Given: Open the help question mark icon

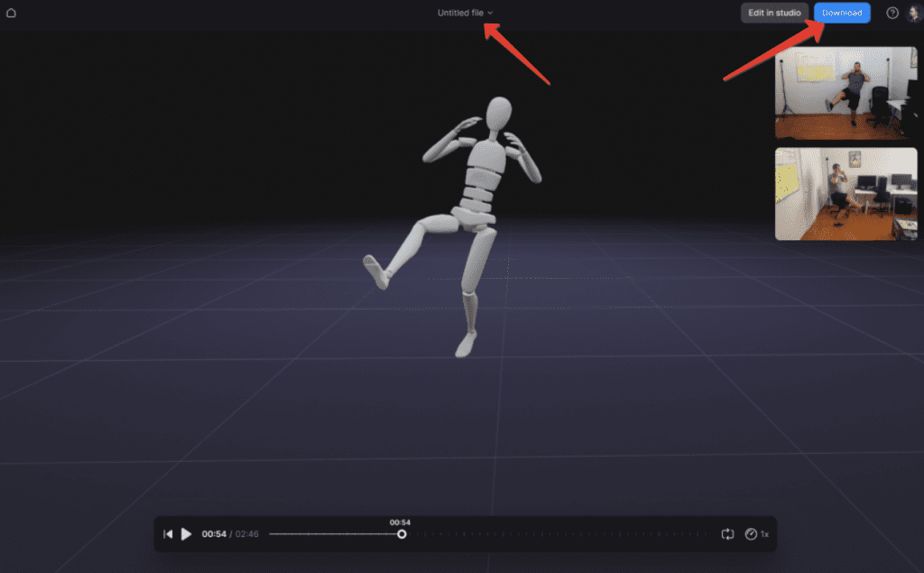Looking at the screenshot, I should [x=892, y=13].
